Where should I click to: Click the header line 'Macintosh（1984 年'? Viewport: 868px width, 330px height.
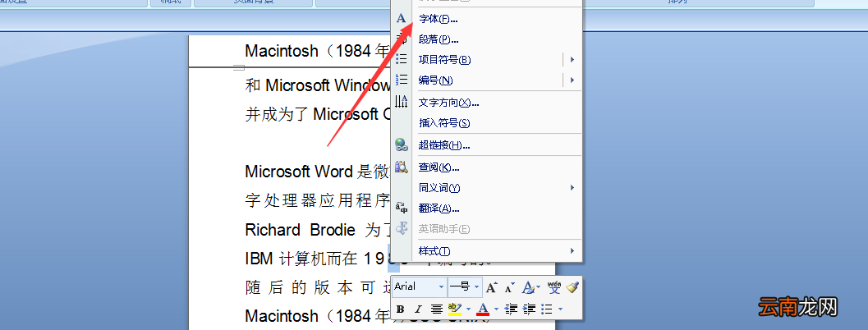click(318, 51)
